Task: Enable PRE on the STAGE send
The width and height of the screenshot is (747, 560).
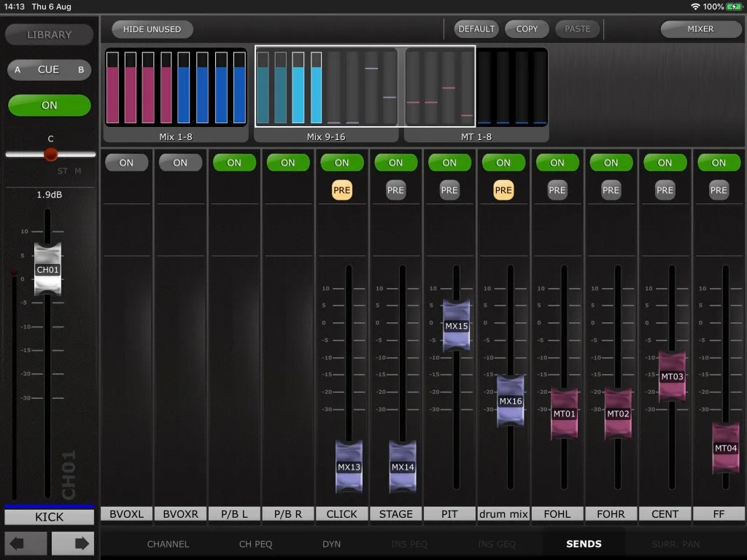Action: click(395, 190)
